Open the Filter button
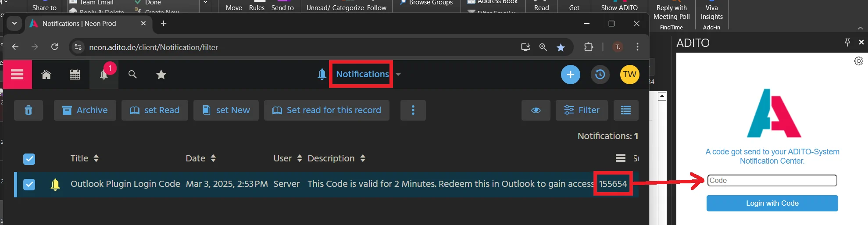The image size is (868, 225). (582, 110)
